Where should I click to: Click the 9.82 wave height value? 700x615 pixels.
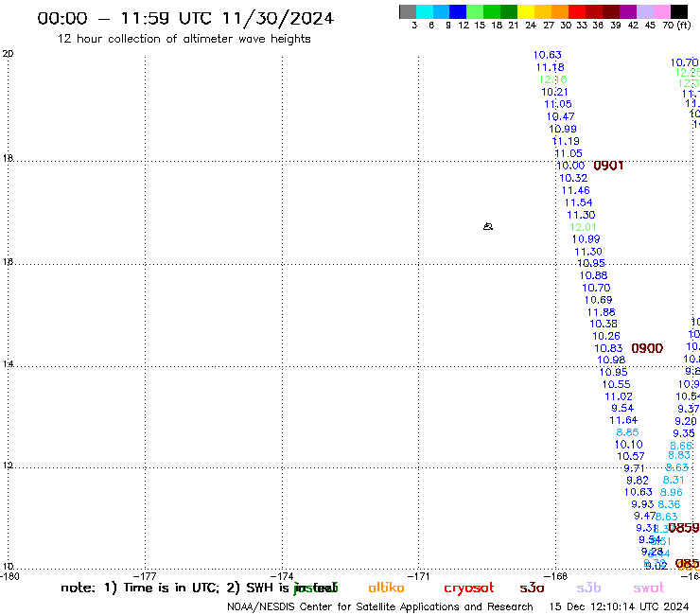pyautogui.click(x=637, y=481)
